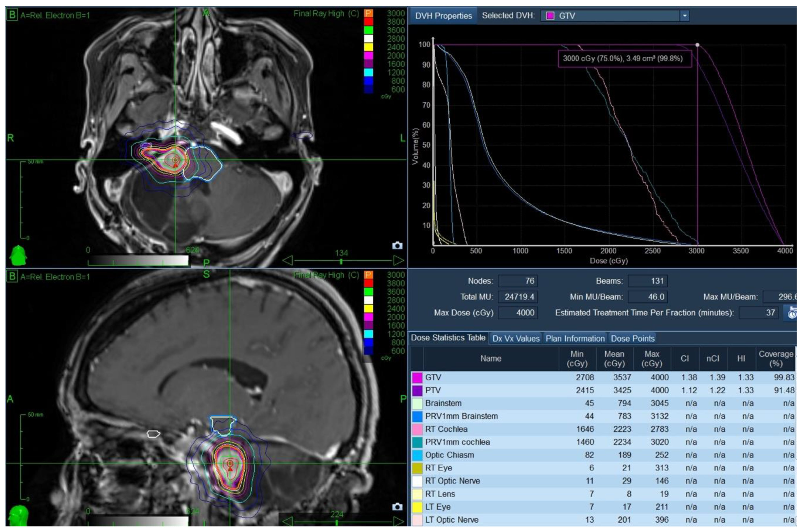
Task: Click the sagittal view camera snapshot icon
Action: pyautogui.click(x=397, y=507)
